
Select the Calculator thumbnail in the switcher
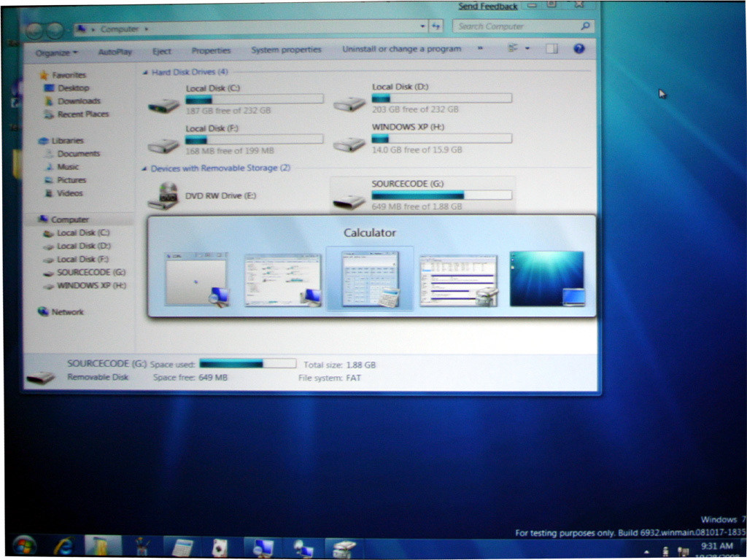371,279
